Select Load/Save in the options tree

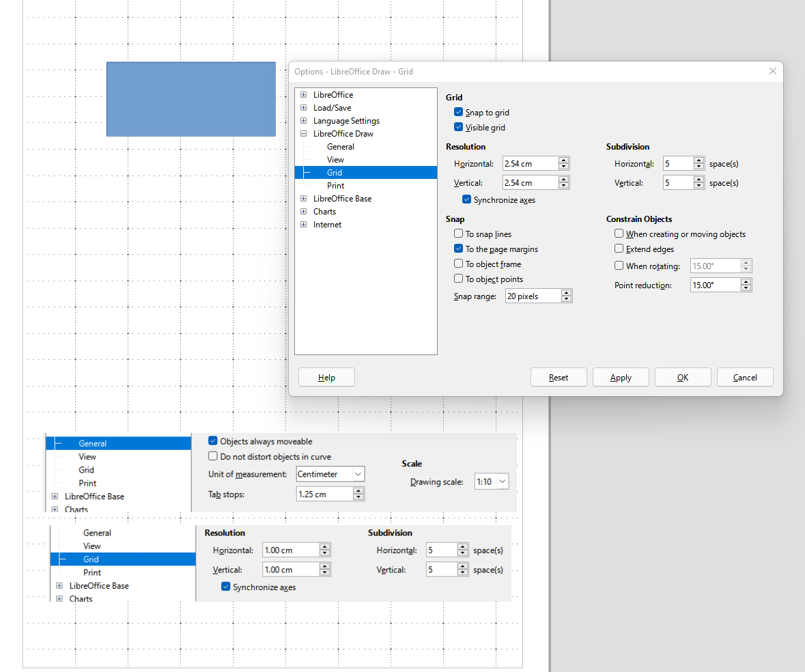[x=332, y=108]
